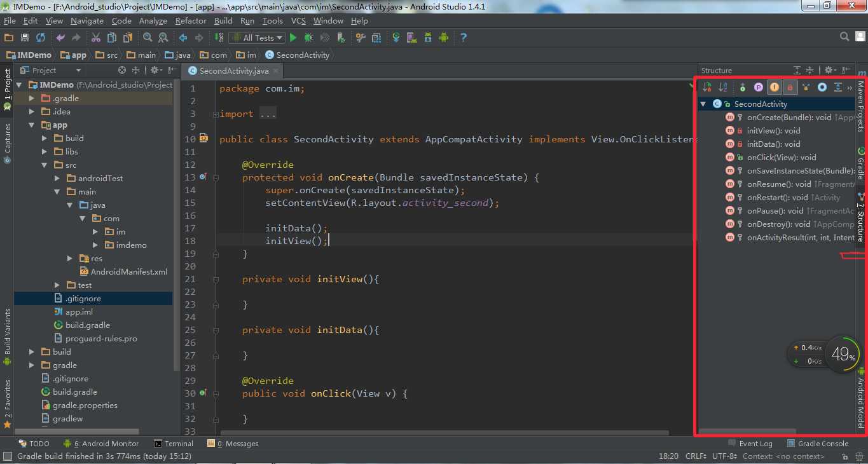Open the All Tests run configuration dropdown
The height and width of the screenshot is (464, 868).
[x=257, y=38]
